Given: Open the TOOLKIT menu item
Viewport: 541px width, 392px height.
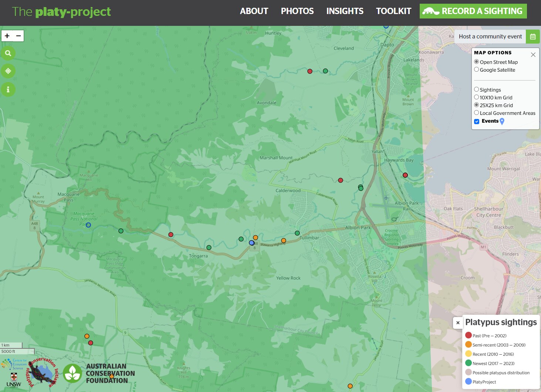Looking at the screenshot, I should 393,11.
